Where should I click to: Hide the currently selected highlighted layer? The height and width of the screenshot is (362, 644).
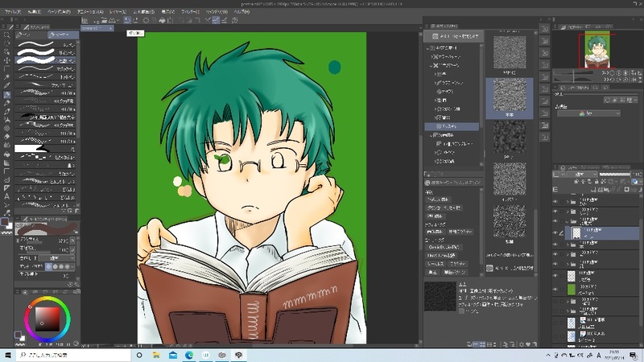[555, 232]
